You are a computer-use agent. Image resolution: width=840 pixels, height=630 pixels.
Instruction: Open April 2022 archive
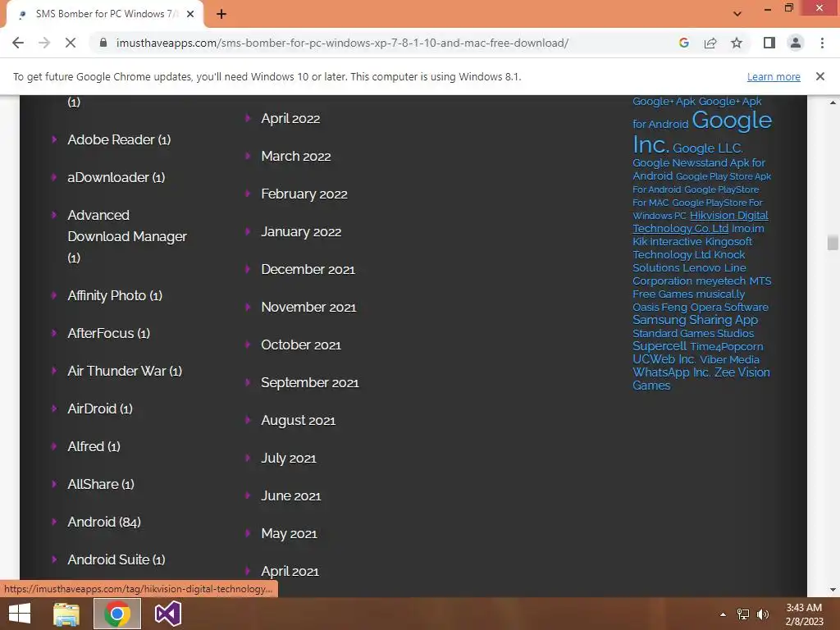[290, 118]
